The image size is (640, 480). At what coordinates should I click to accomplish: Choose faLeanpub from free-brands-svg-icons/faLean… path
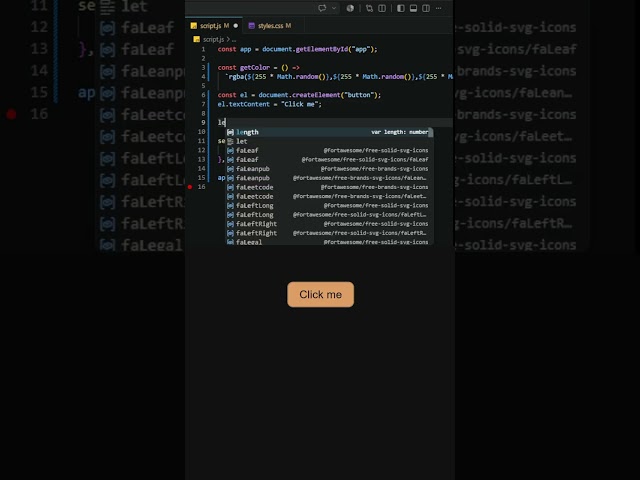329,178
